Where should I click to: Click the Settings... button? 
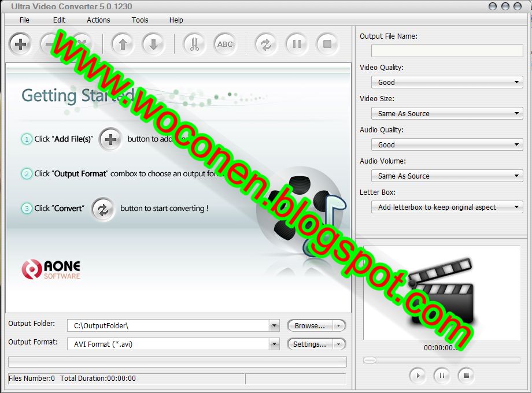click(310, 344)
